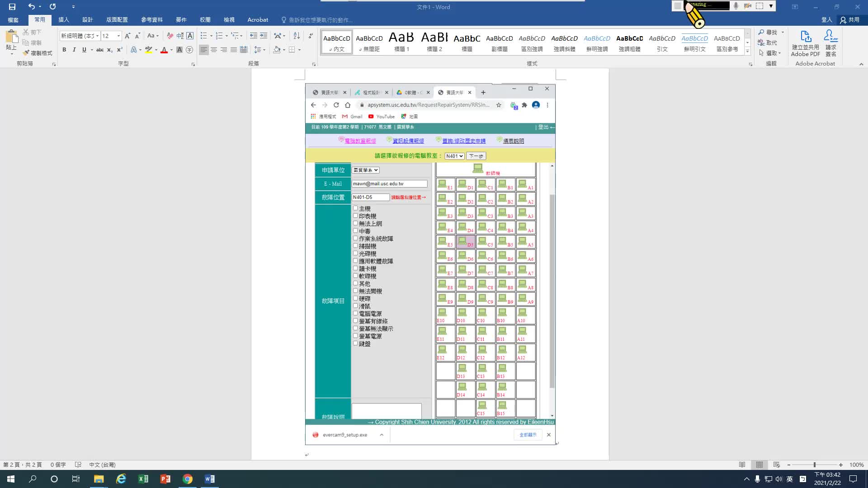Click the increase indent icon
868x488 pixels.
point(264,36)
